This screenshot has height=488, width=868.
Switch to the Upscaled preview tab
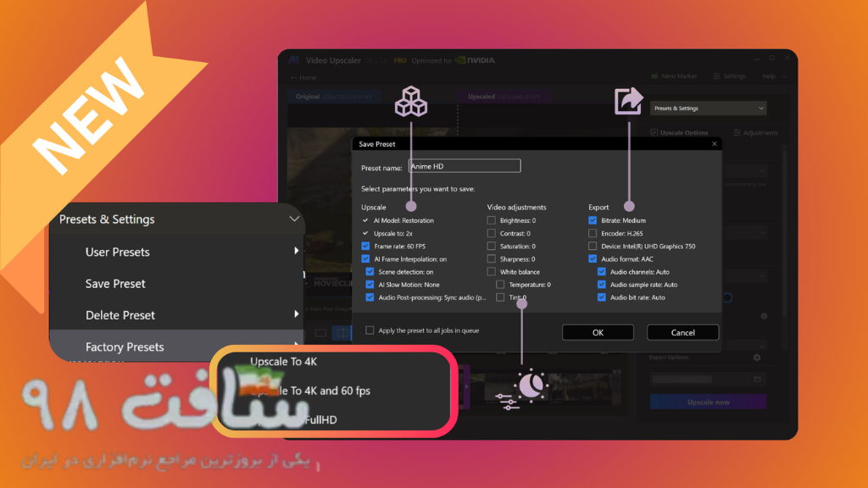[x=504, y=97]
